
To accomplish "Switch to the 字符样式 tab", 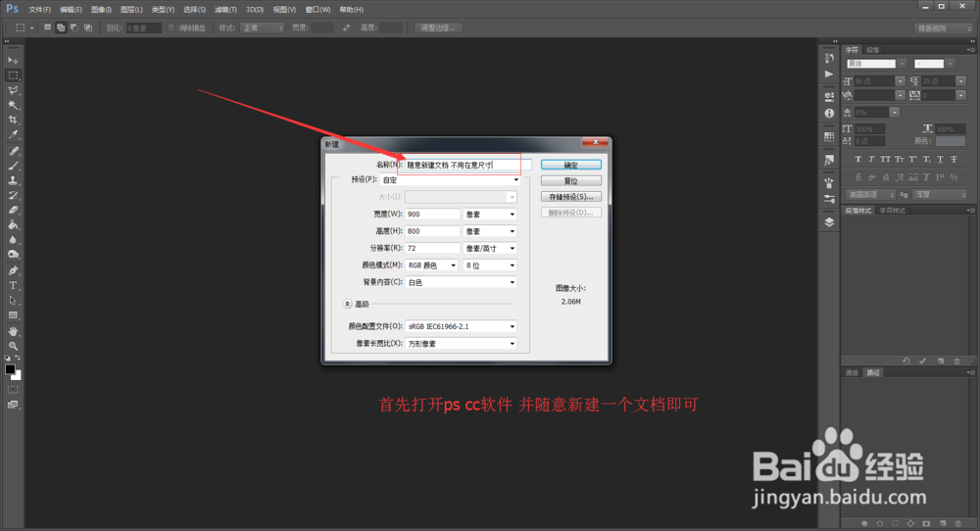I will (x=893, y=211).
